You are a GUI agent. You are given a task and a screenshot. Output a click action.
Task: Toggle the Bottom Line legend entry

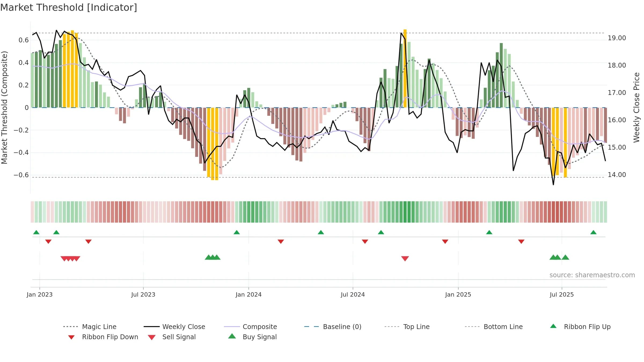tap(494, 327)
